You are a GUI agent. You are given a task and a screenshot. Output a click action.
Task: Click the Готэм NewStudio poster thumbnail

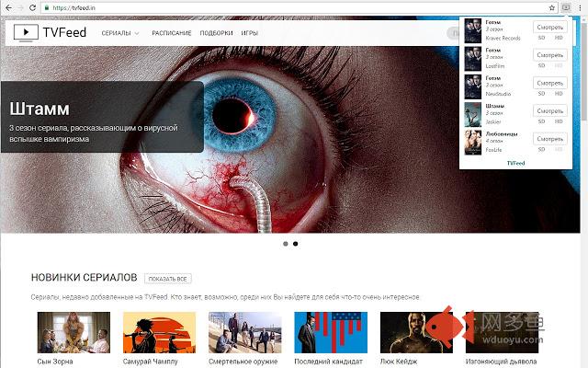click(473, 86)
